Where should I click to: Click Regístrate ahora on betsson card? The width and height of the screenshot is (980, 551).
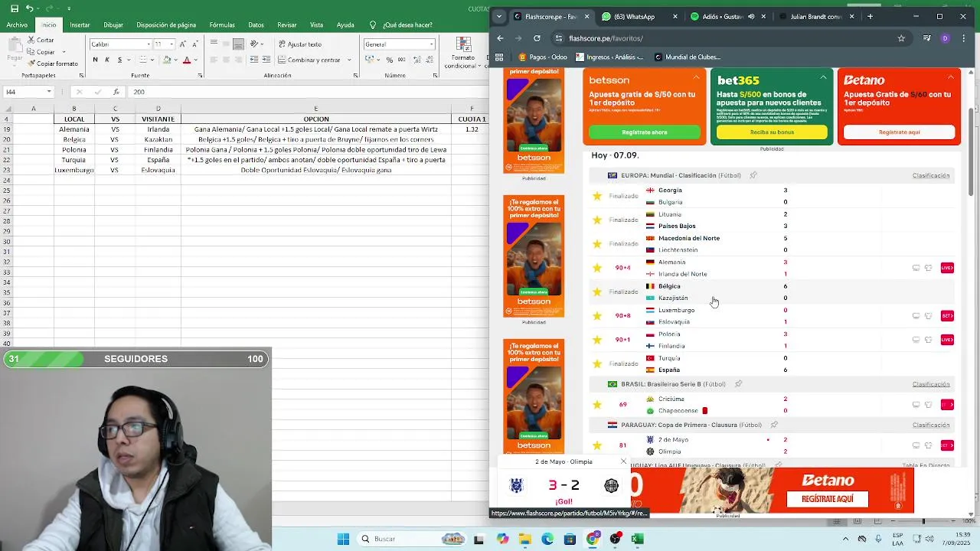pyautogui.click(x=645, y=132)
